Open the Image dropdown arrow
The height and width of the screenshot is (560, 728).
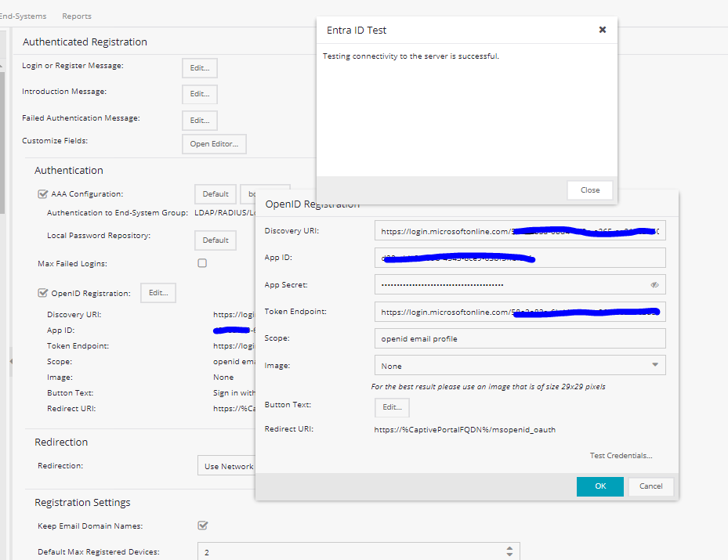pos(654,365)
